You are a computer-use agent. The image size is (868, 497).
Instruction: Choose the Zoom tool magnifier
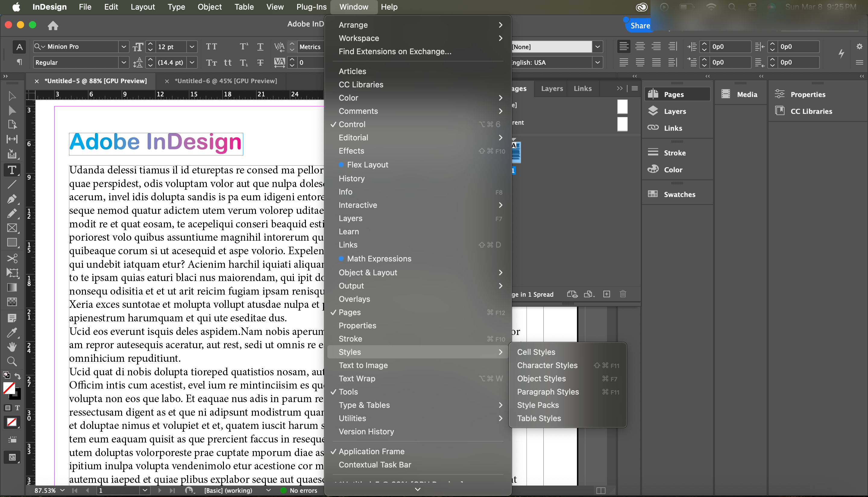12,361
